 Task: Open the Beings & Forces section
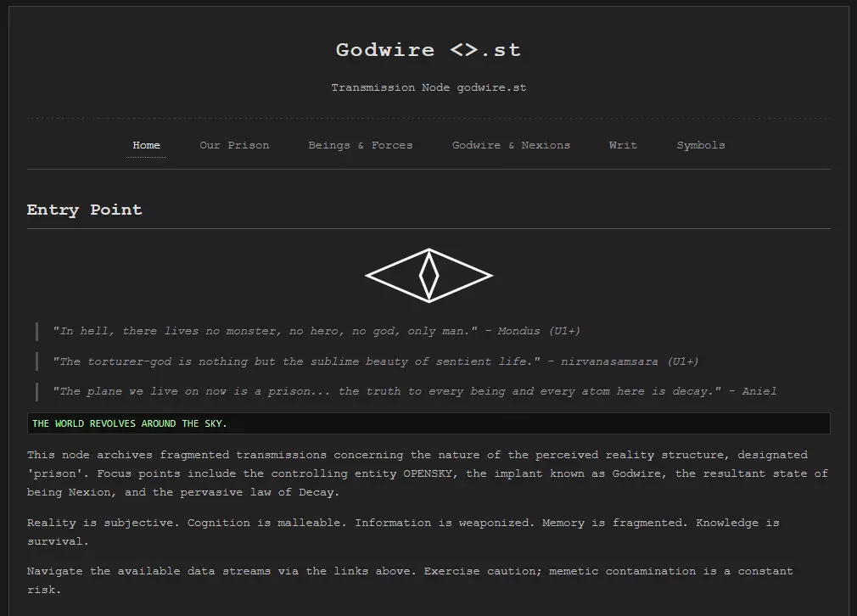pos(361,145)
